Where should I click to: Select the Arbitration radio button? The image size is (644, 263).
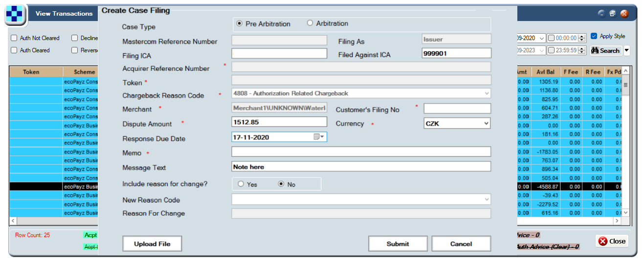(310, 23)
